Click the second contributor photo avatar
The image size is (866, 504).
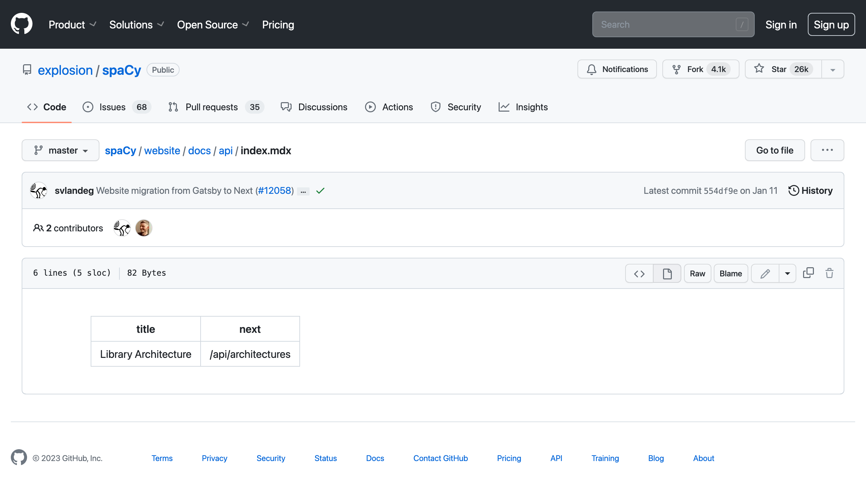pos(144,228)
